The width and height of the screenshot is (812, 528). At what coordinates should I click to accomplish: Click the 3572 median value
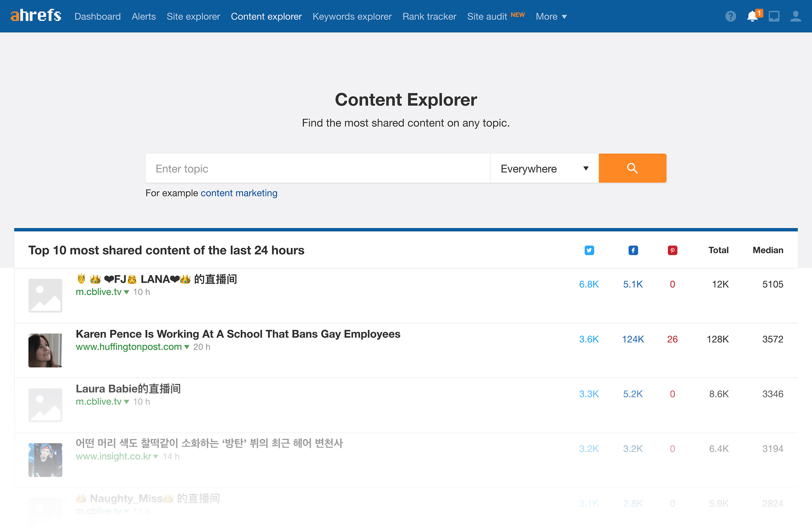773,339
